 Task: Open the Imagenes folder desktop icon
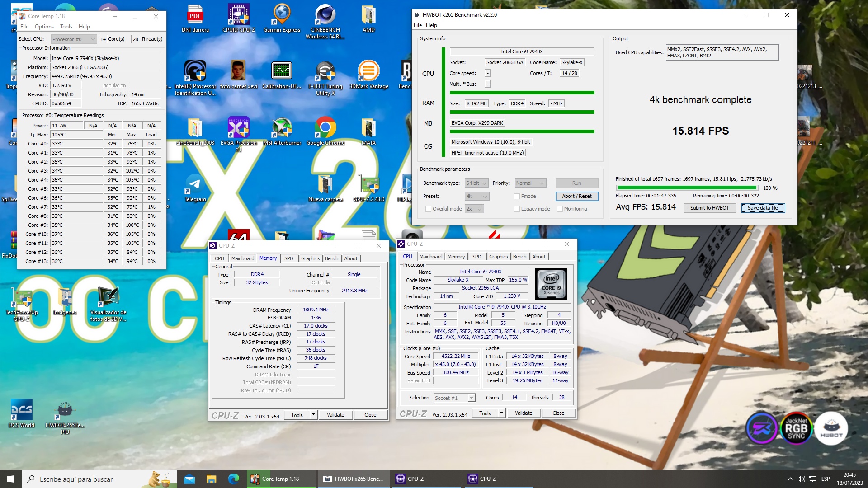(65, 301)
